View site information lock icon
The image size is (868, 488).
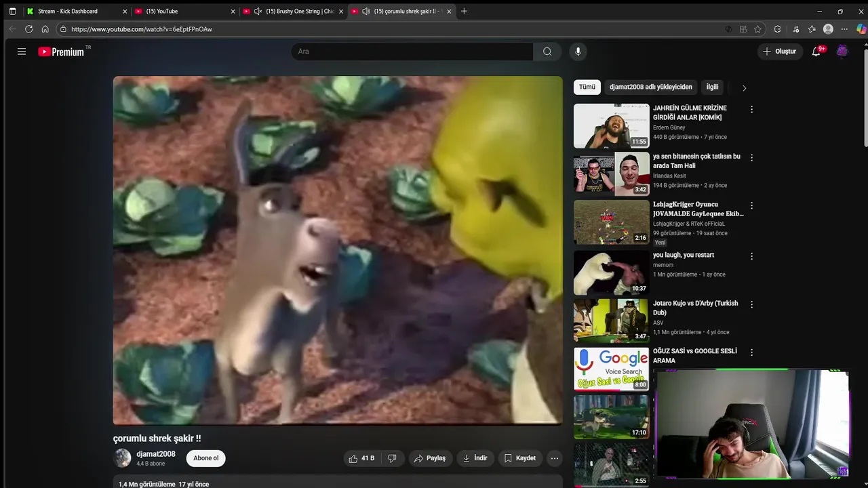tap(63, 29)
